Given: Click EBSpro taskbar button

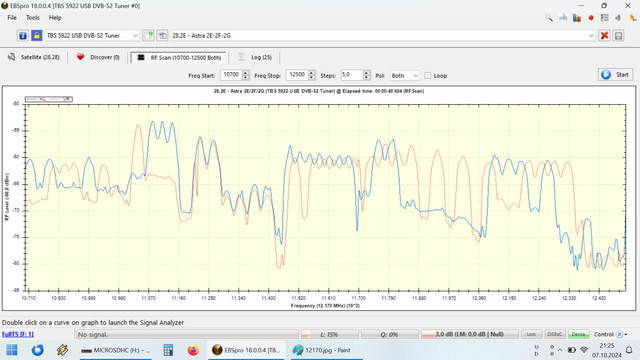Looking at the screenshot, I should (246, 350).
